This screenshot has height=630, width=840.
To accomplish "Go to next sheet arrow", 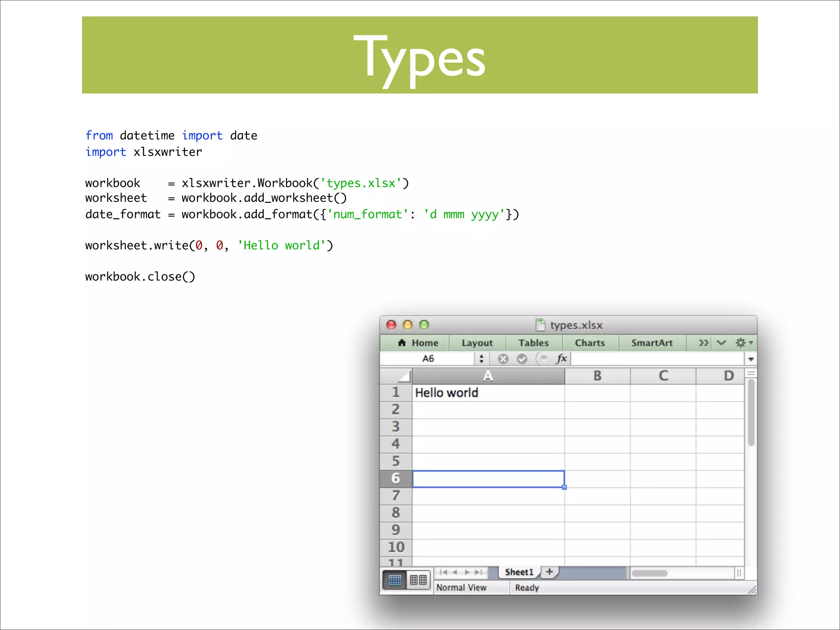I will (x=467, y=572).
